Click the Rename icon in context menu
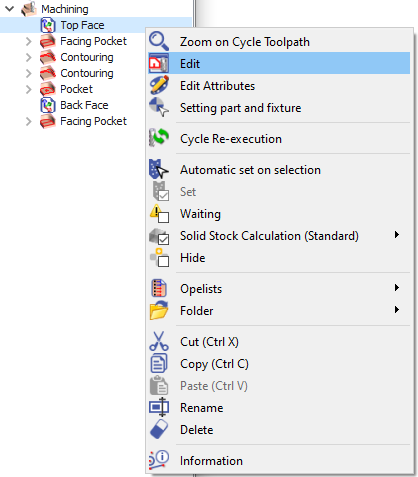Image resolution: width=418 pixels, height=477 pixels. (159, 407)
